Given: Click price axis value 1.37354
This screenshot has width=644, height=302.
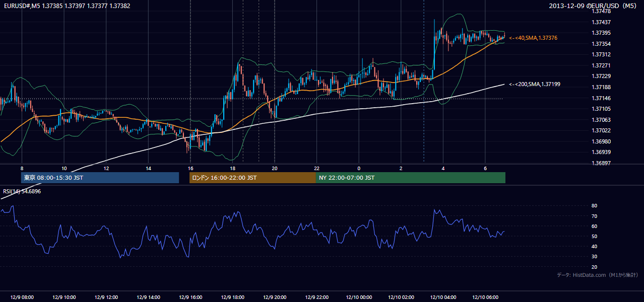Looking at the screenshot, I should click(x=601, y=44).
